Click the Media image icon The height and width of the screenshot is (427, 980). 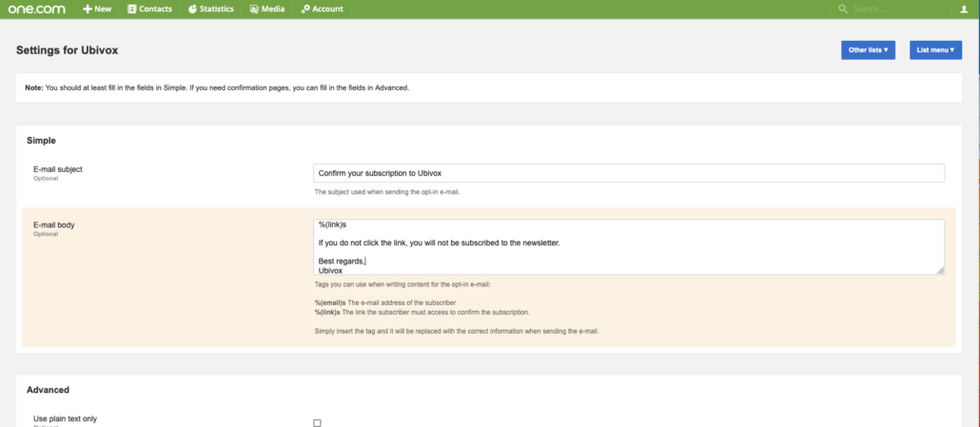[254, 10]
